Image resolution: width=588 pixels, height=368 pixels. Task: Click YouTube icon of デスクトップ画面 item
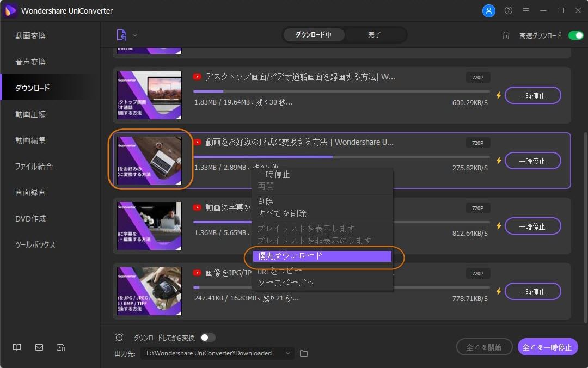[x=197, y=77]
